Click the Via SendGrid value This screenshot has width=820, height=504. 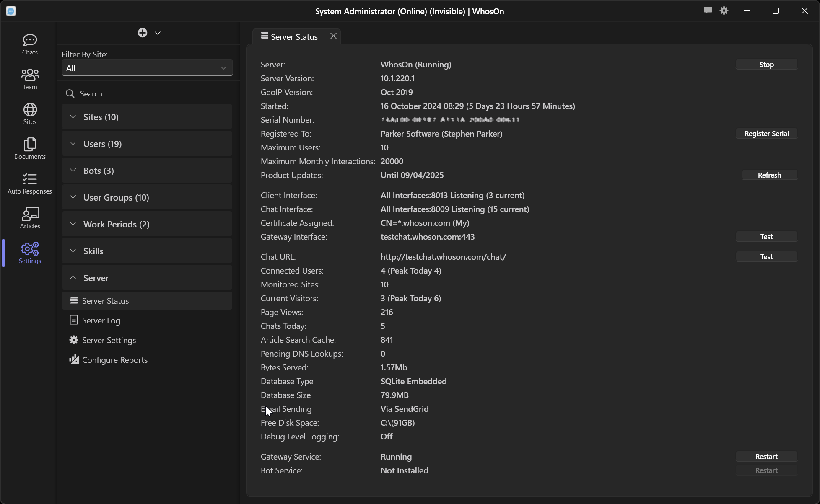tap(405, 409)
